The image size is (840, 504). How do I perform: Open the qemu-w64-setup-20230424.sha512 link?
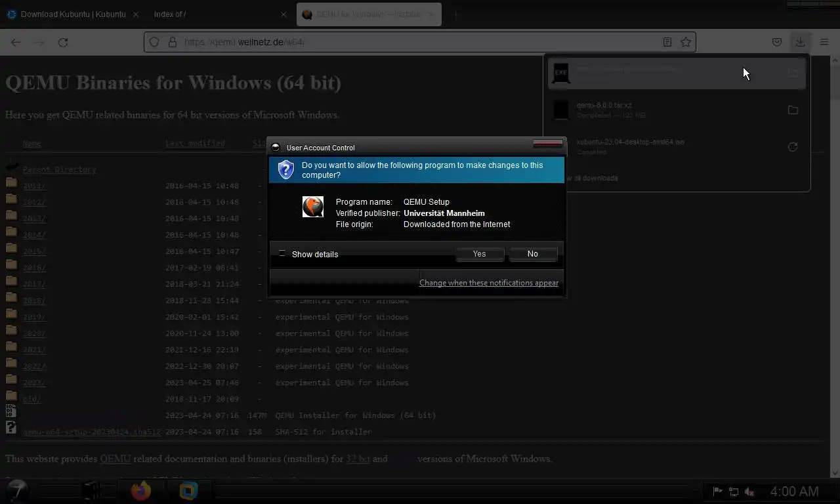click(92, 432)
